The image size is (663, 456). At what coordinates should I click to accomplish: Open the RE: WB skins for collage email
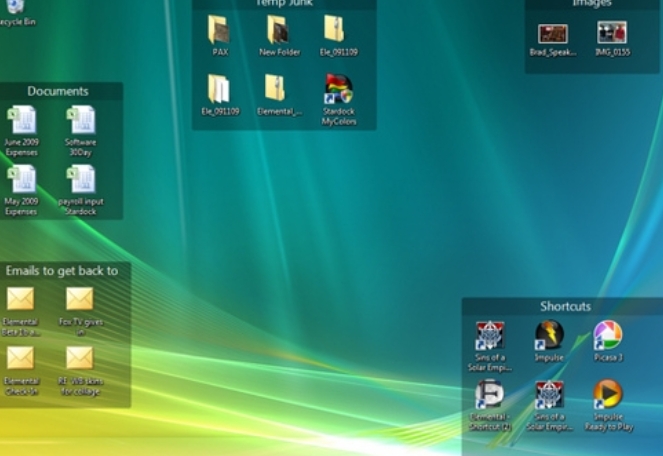79,358
